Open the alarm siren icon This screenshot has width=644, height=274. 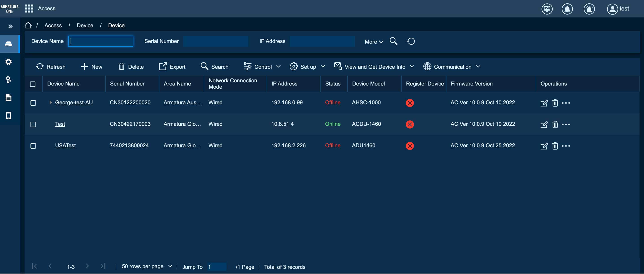pyautogui.click(x=589, y=9)
